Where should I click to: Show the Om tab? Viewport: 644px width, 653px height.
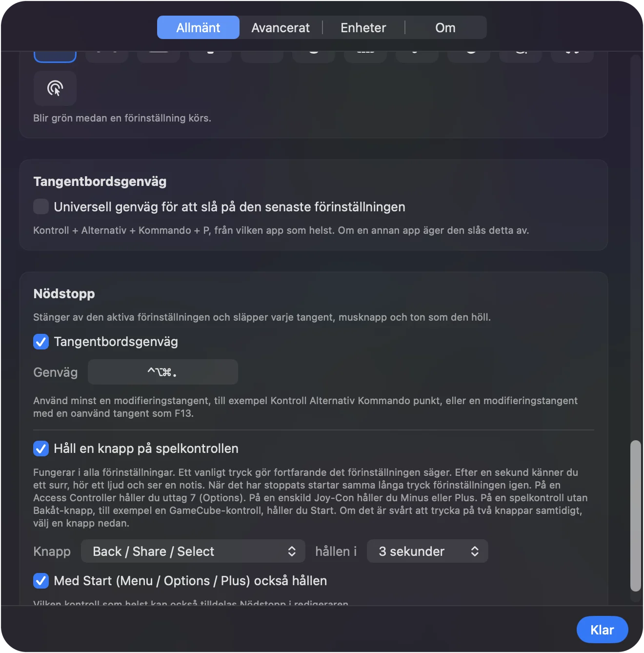[445, 28]
